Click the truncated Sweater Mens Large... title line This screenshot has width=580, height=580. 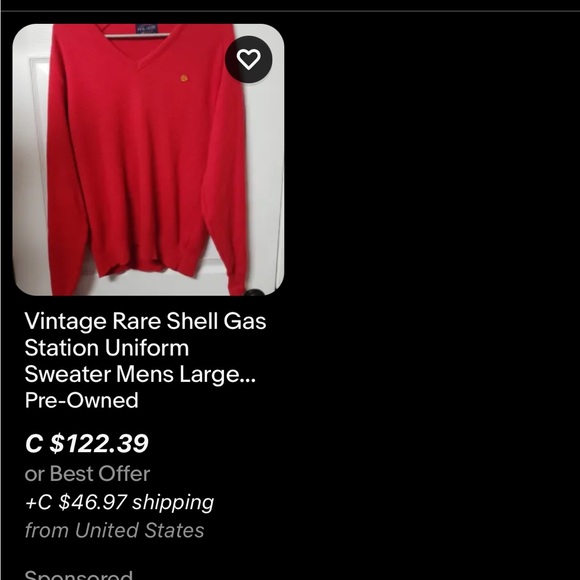click(x=140, y=374)
